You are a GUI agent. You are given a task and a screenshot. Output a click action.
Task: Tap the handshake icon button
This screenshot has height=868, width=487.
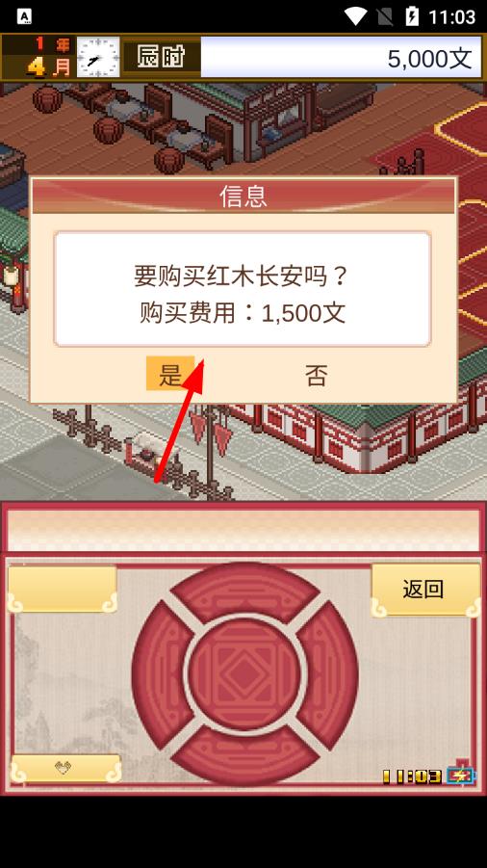(65, 768)
